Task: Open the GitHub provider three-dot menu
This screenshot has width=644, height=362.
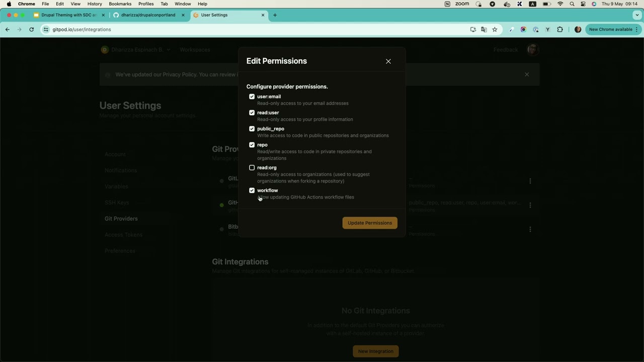Action: pos(530,205)
